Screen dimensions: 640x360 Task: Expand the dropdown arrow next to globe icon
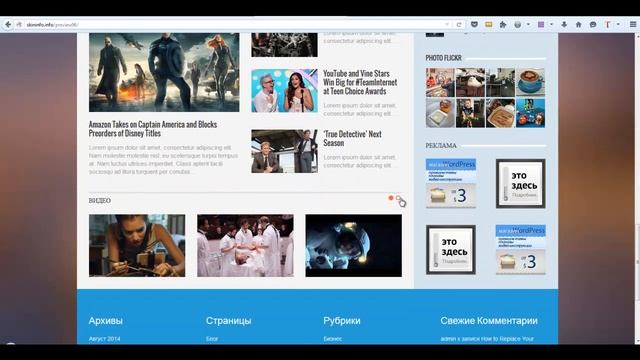pos(528,24)
